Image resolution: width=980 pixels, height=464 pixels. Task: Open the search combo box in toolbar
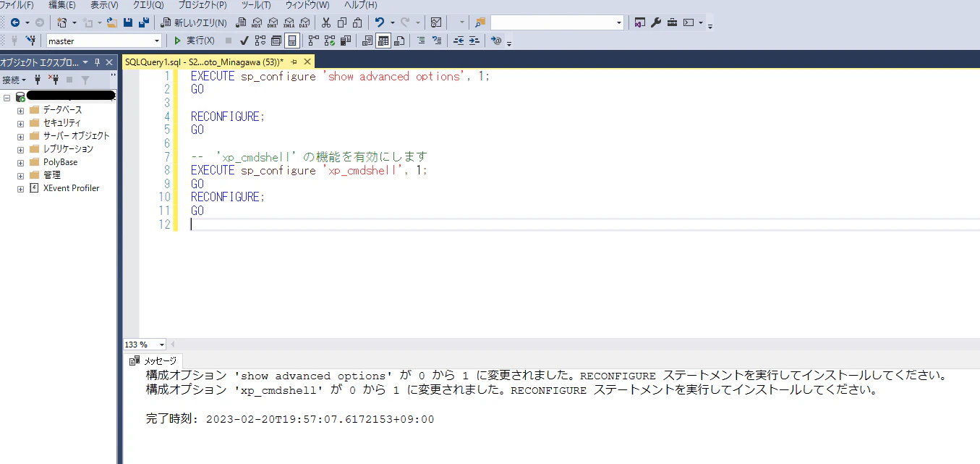click(557, 22)
